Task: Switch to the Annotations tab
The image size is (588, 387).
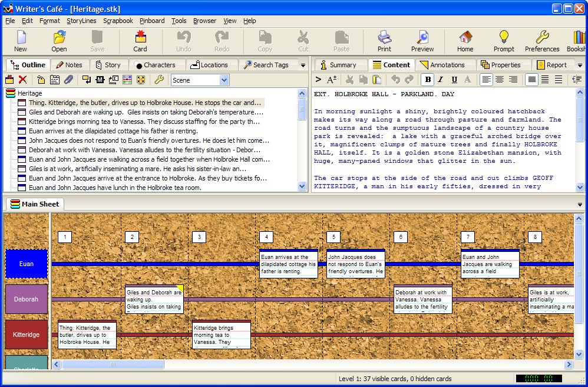Action: click(446, 64)
